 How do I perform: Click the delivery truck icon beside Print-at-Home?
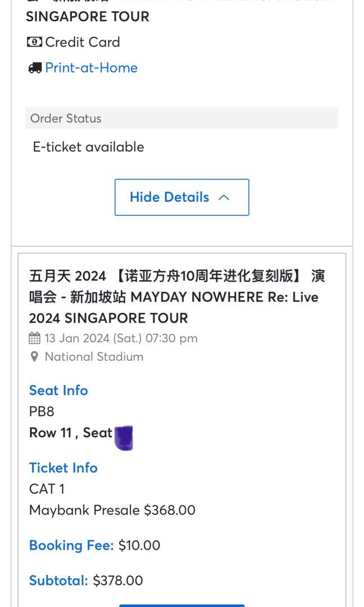click(35, 67)
